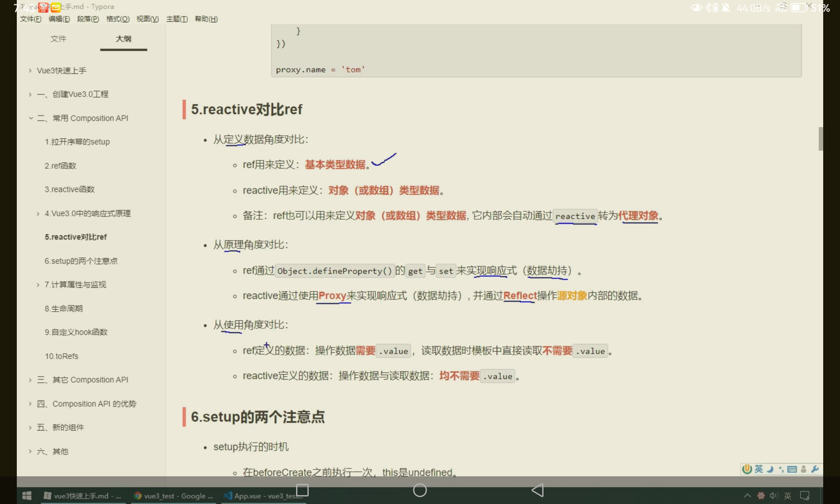Collapse the 常用 Composition API outline section
The height and width of the screenshot is (504, 840).
31,118
